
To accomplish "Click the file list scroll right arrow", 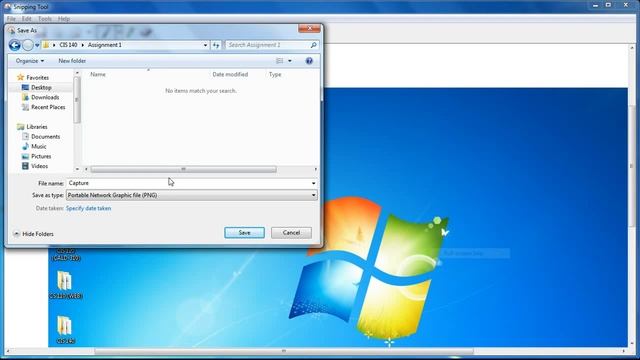I will pyautogui.click(x=316, y=169).
